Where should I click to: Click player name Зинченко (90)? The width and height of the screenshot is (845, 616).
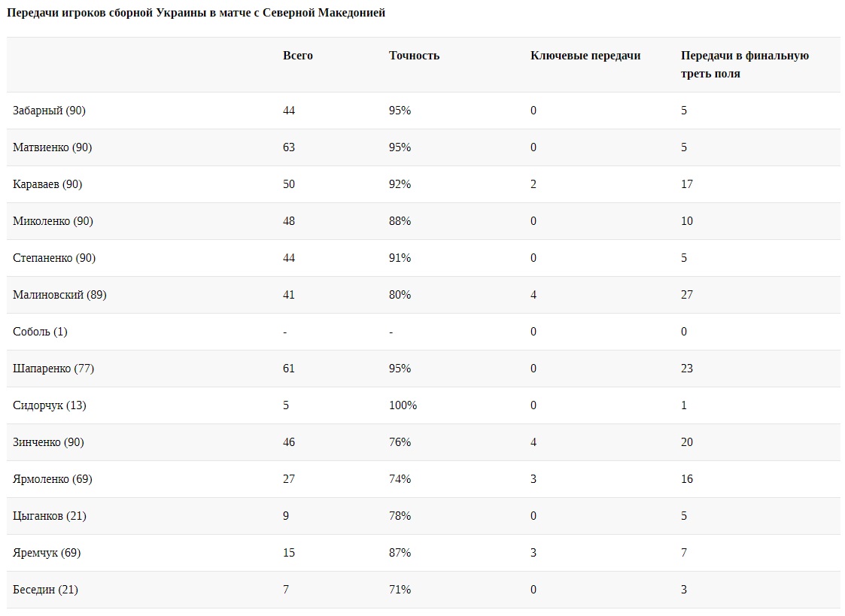48,442
